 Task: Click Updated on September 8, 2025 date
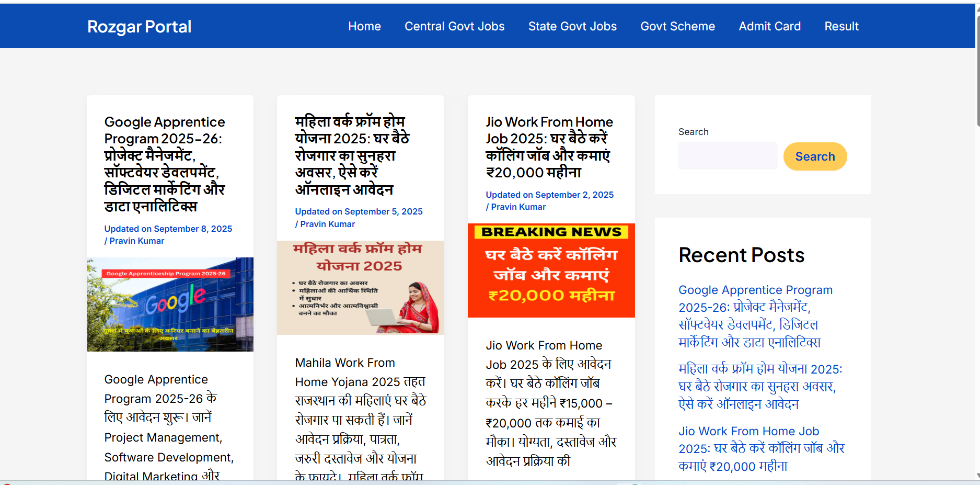pos(168,229)
